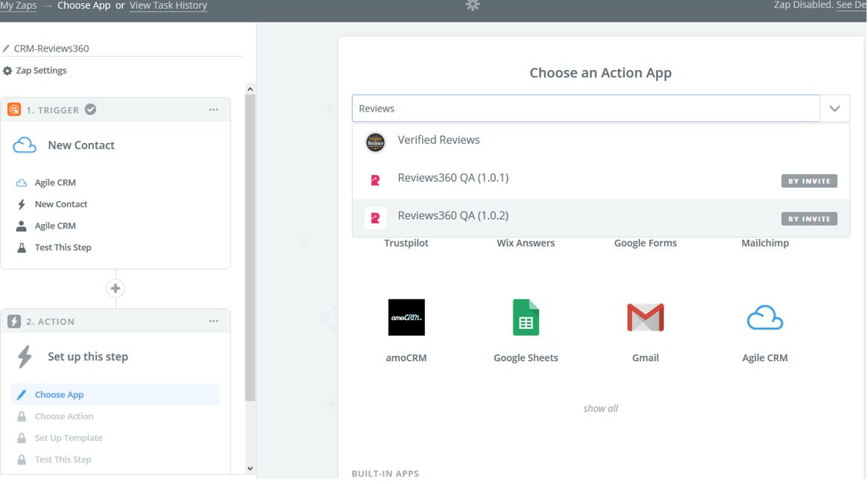This screenshot has width=868, height=484.
Task: Click BY INVITE badge for version 1.0.2
Action: tap(808, 219)
